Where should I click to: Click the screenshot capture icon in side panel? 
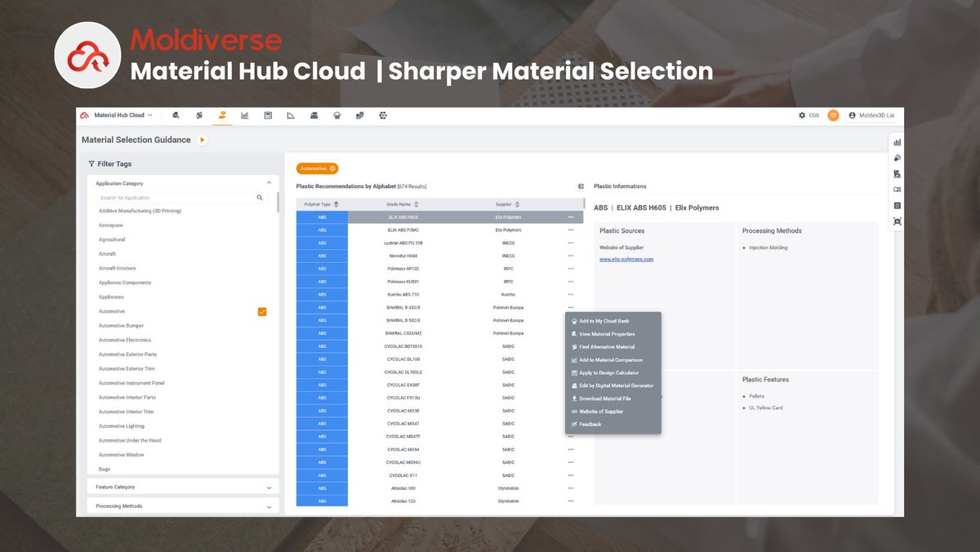[898, 221]
